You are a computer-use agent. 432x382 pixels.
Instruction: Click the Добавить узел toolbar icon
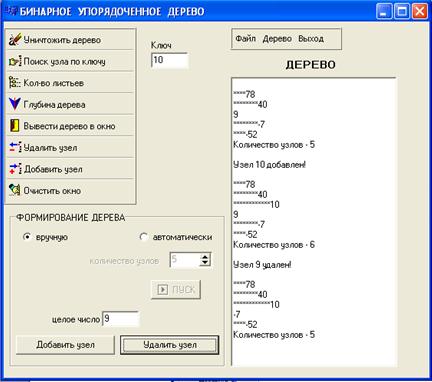(15, 169)
